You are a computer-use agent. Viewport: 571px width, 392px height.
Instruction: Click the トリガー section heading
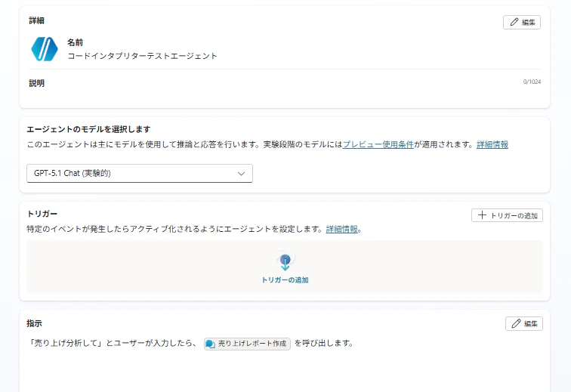click(42, 214)
